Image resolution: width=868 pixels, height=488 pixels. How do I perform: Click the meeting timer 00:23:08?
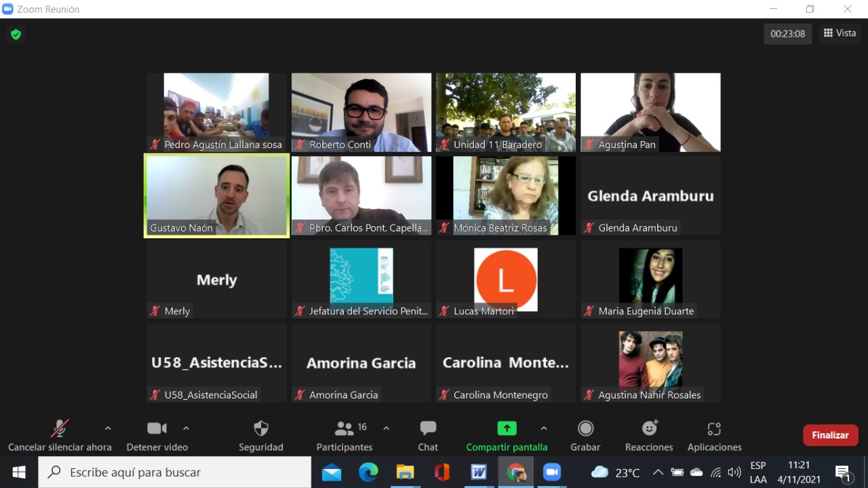787,34
